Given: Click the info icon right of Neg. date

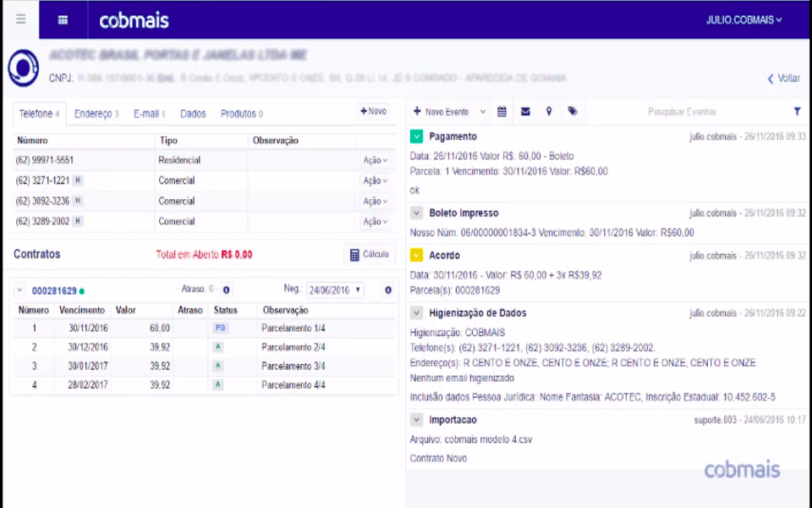Looking at the screenshot, I should [x=388, y=290].
